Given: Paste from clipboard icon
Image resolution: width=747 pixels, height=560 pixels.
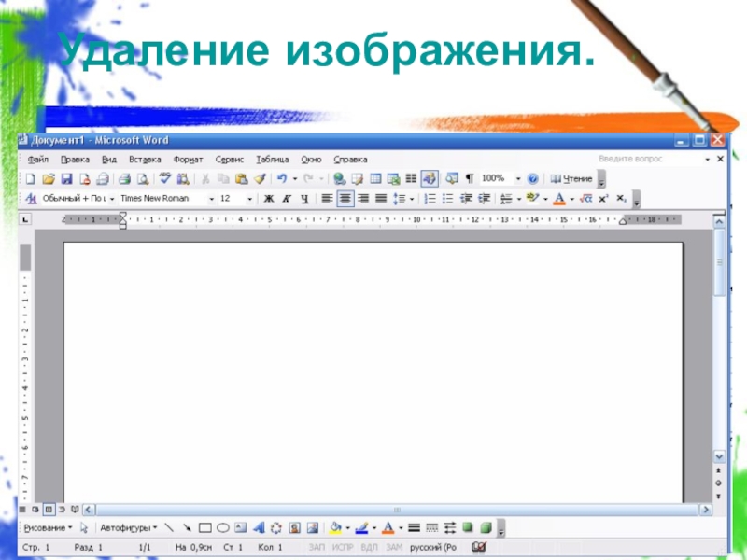Looking at the screenshot, I should (242, 179).
